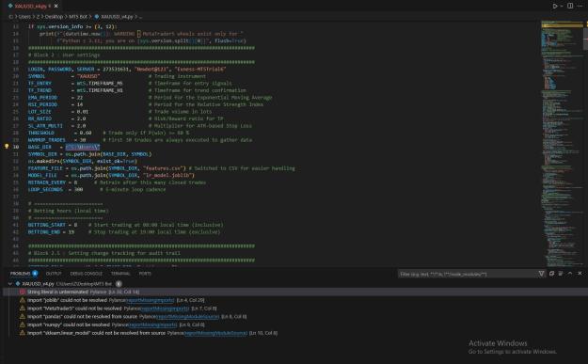
Task: Click the BETTING_START variable on line 41
Action: tap(46, 225)
